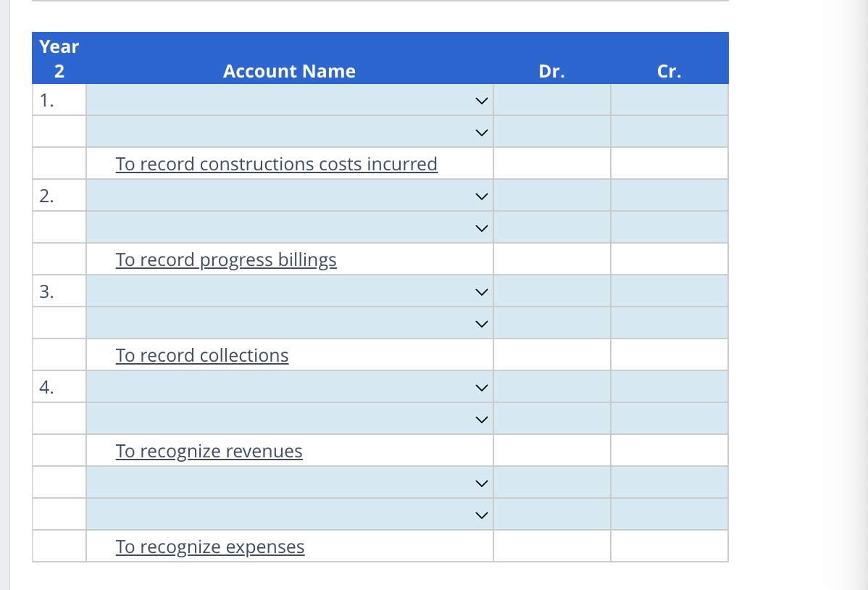The width and height of the screenshot is (868, 590).
Task: Click the 'Dr.' column header
Action: point(552,71)
